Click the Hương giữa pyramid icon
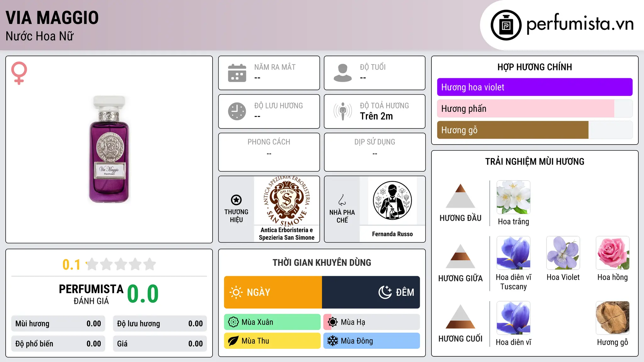This screenshot has height=362, width=644. tap(460, 256)
